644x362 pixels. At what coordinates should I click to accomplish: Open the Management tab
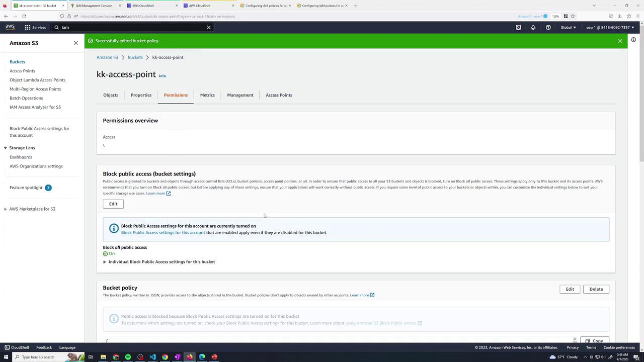tap(240, 95)
